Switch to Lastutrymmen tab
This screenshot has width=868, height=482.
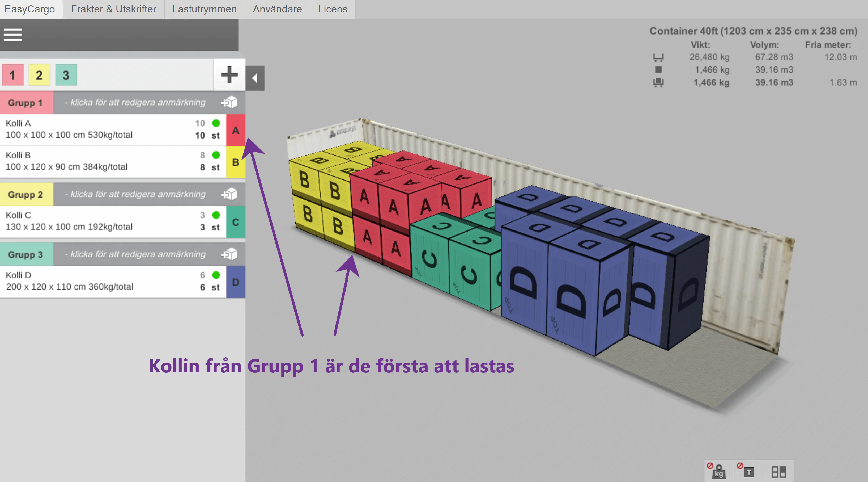click(205, 9)
